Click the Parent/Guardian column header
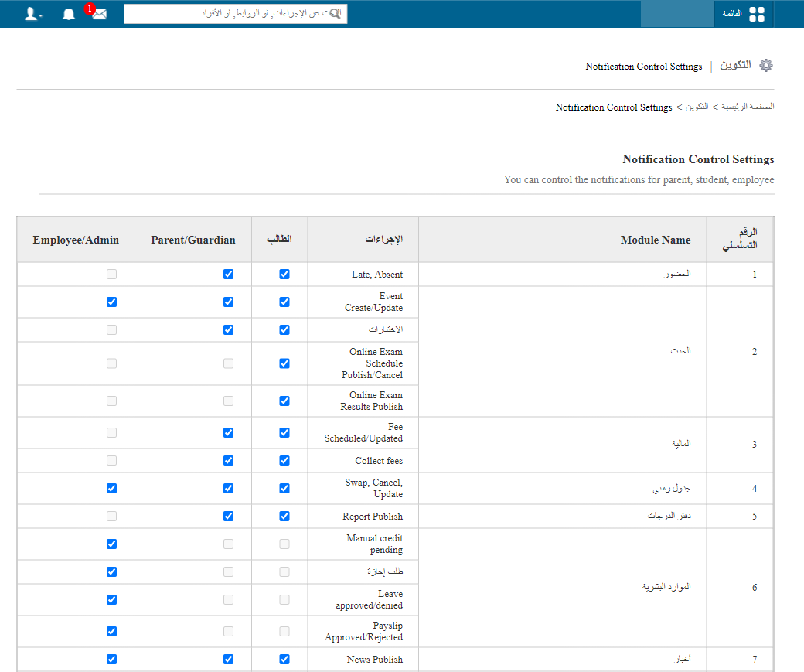804x672 pixels. click(x=193, y=240)
